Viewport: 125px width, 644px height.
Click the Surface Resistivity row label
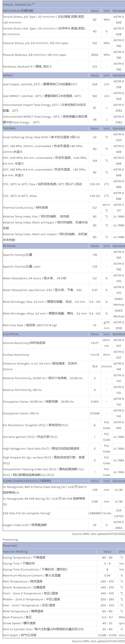point(16,355)
